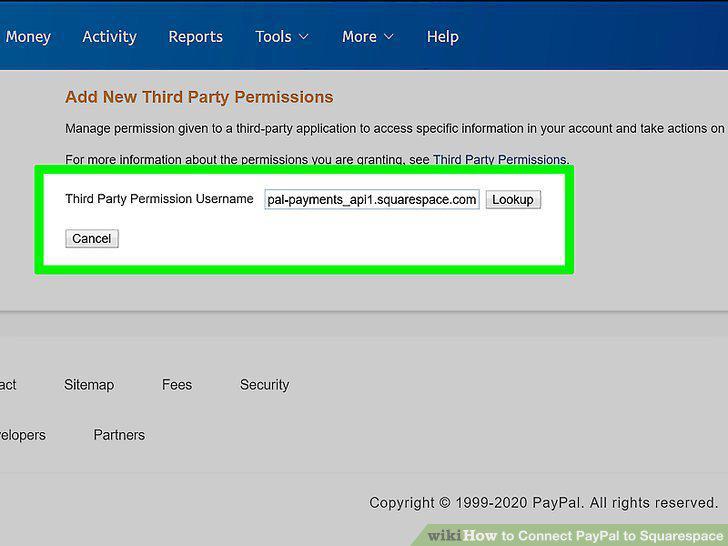
Task: Open the Reports tab
Action: pos(195,37)
